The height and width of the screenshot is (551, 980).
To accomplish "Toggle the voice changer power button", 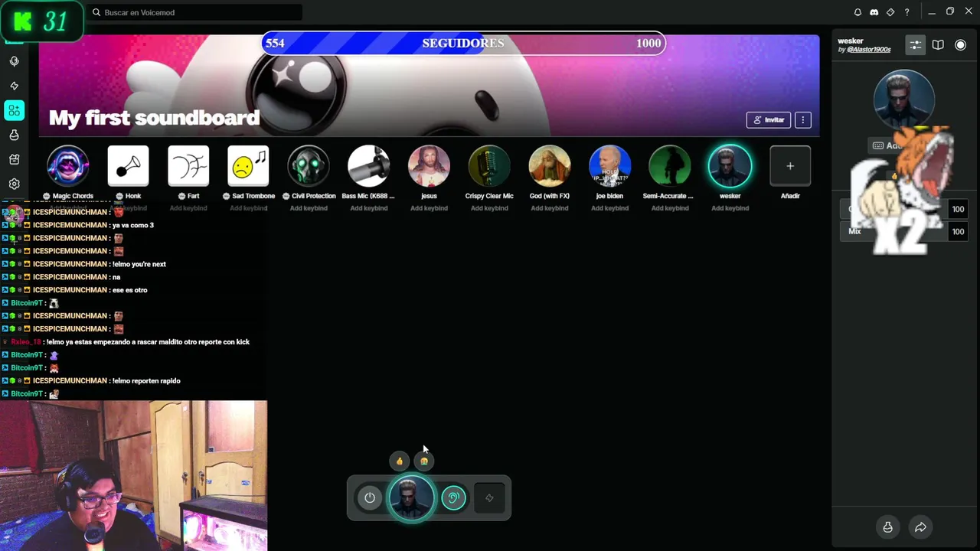I will 370,498.
